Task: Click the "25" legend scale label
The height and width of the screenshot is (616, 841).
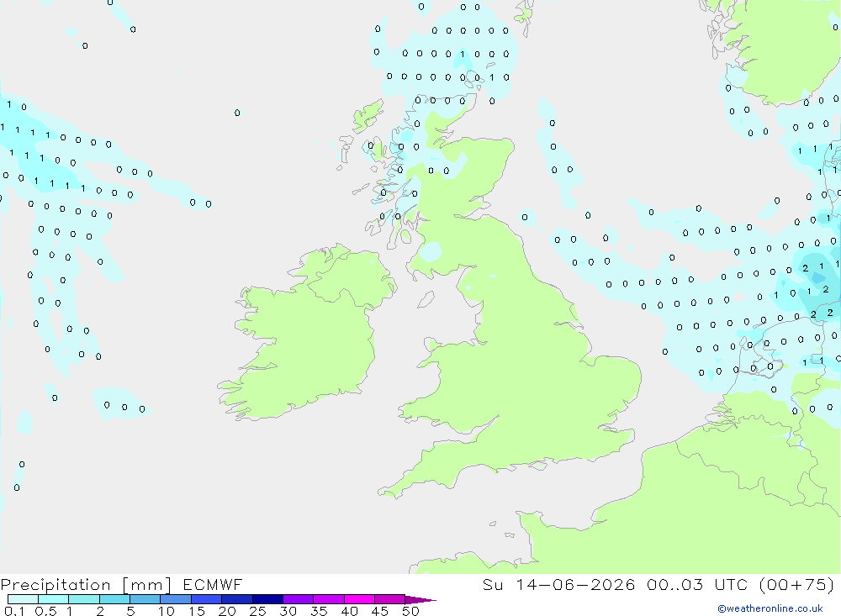Action: pos(257,611)
